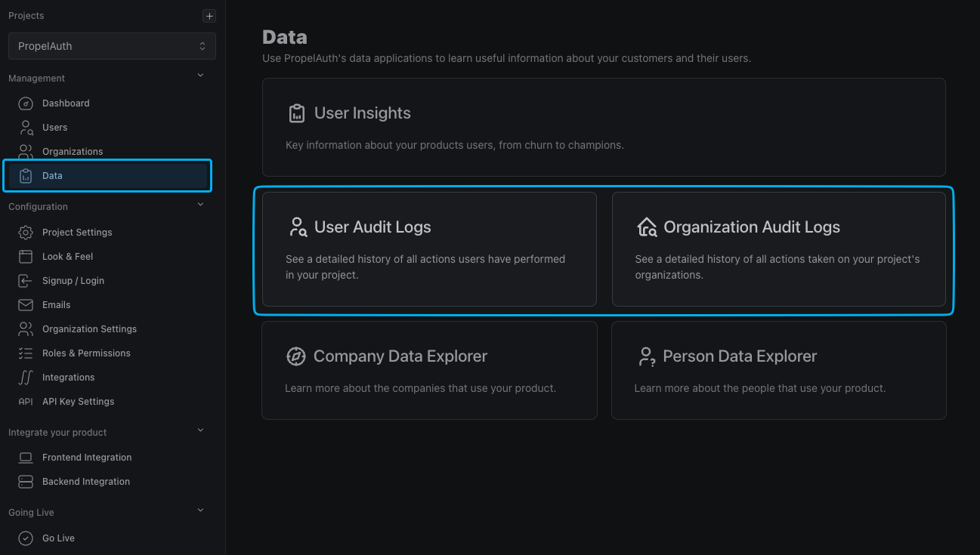Click the Project Settings gear icon

[26, 233]
